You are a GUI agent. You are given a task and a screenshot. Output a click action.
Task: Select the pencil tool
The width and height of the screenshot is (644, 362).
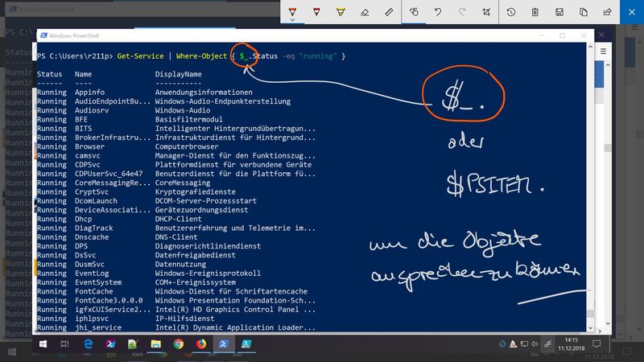coord(316,12)
